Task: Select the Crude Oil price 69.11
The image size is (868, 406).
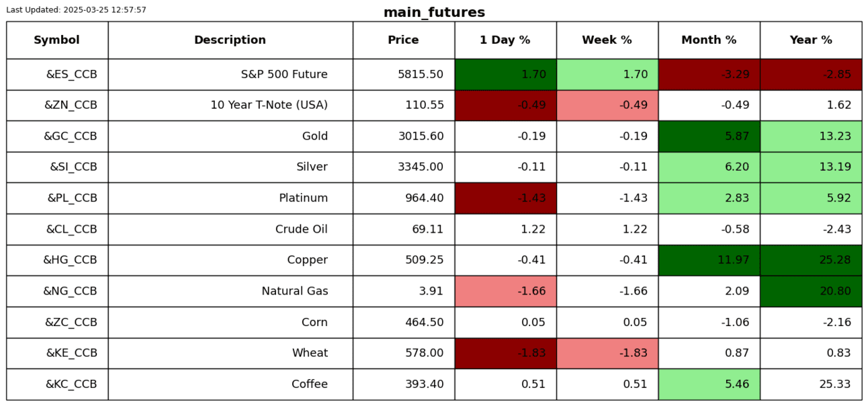Action: pyautogui.click(x=428, y=229)
